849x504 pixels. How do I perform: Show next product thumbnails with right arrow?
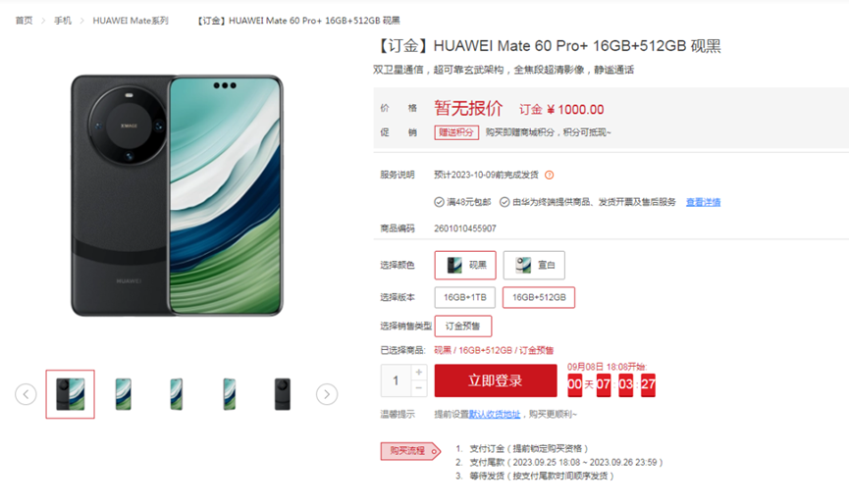[327, 394]
